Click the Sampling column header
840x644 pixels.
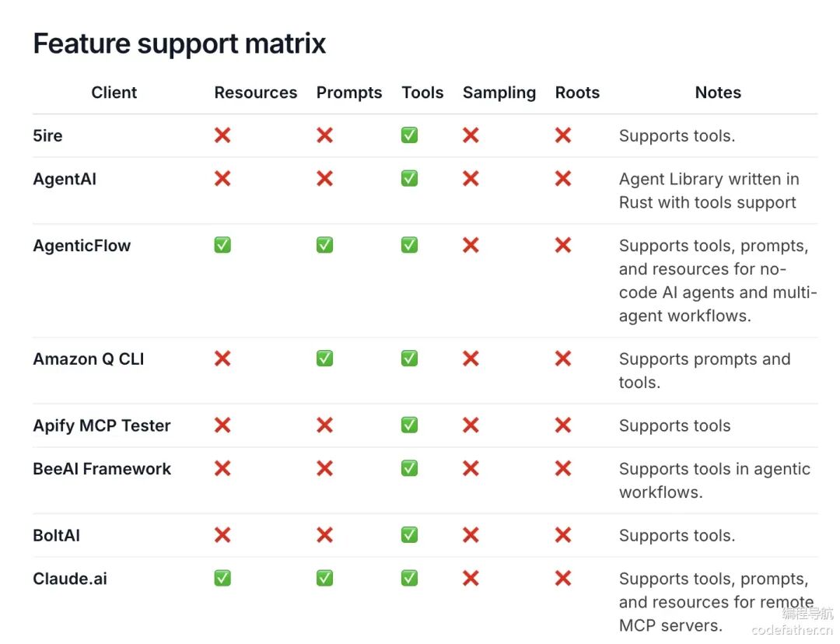click(499, 93)
